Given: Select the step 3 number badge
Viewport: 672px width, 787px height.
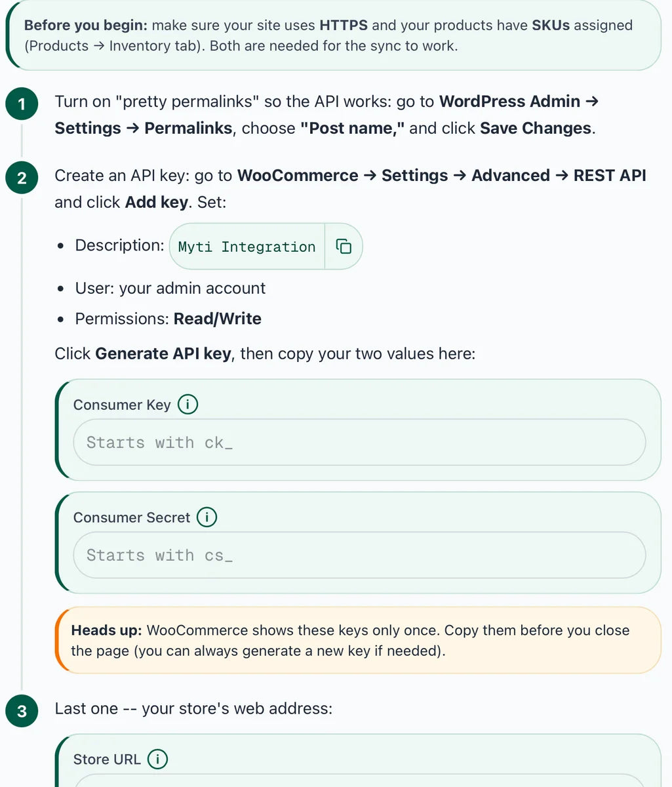Looking at the screenshot, I should coord(22,712).
